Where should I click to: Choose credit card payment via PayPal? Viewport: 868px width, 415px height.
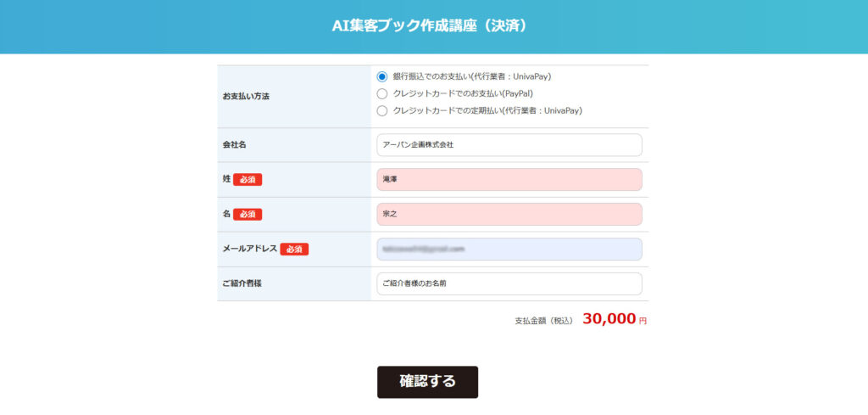coord(382,93)
